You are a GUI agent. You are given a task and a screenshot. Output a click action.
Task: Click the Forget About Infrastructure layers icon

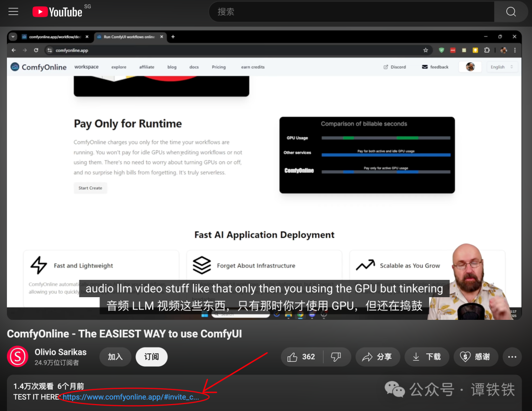click(x=202, y=266)
